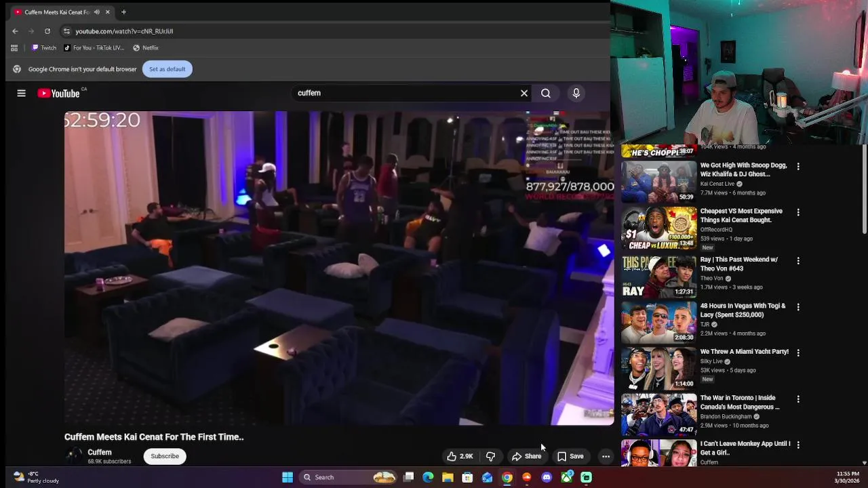Dislike the video with thumbs down
Image resolution: width=868 pixels, height=488 pixels.
[x=491, y=457]
